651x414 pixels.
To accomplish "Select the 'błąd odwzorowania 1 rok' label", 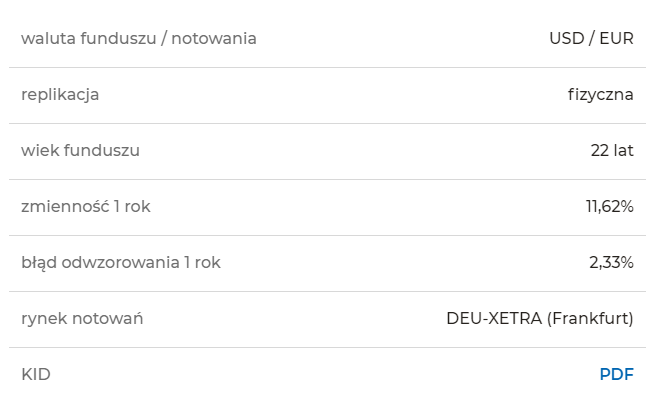I will coord(121,262).
